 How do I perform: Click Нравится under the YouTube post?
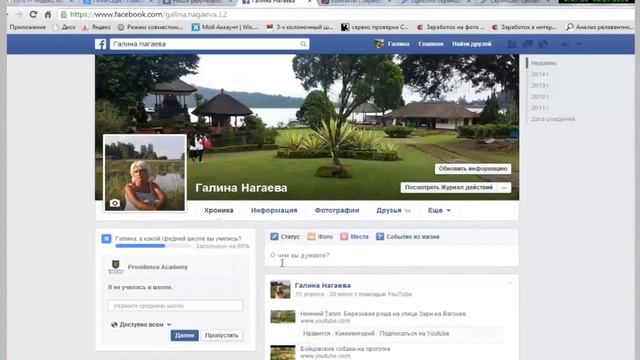pos(316,333)
